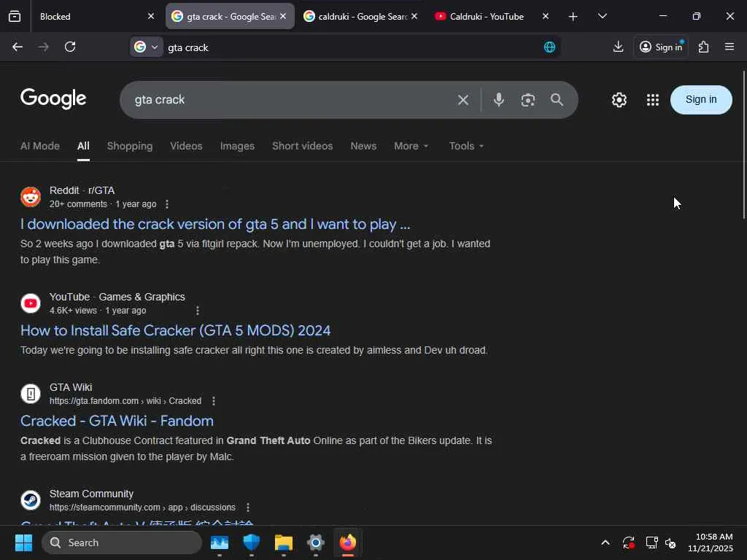747x560 pixels.
Task: Open the Extensions puzzle icon
Action: tap(703, 47)
